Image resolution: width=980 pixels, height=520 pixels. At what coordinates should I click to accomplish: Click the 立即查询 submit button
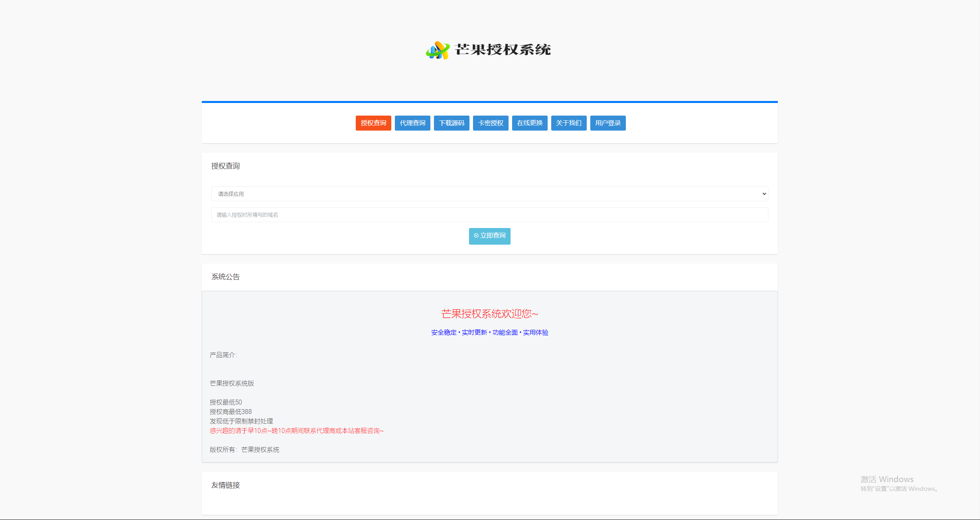(x=489, y=235)
